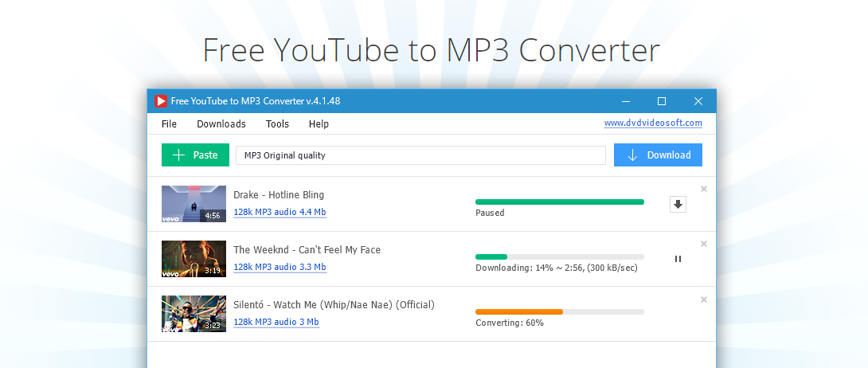Screen dimensions: 868x368
Task: Click the Downloading: 14% status text
Action: tap(557, 268)
